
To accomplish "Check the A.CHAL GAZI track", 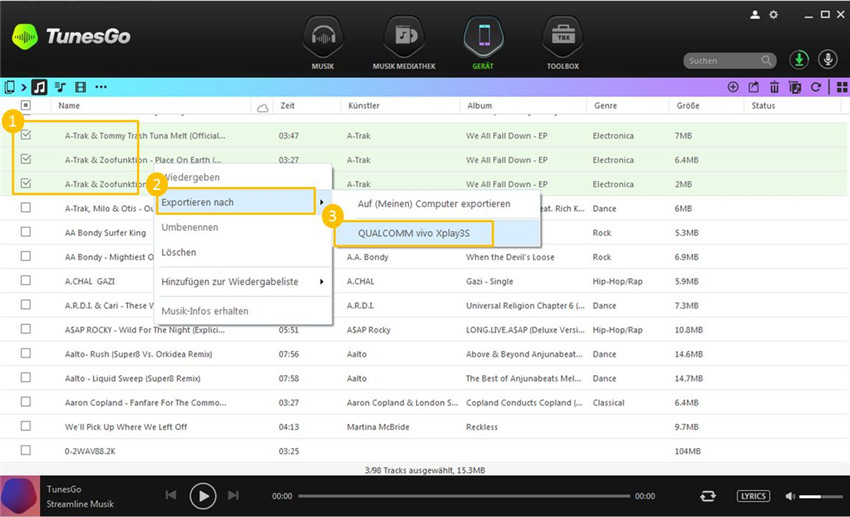I will pyautogui.click(x=25, y=280).
